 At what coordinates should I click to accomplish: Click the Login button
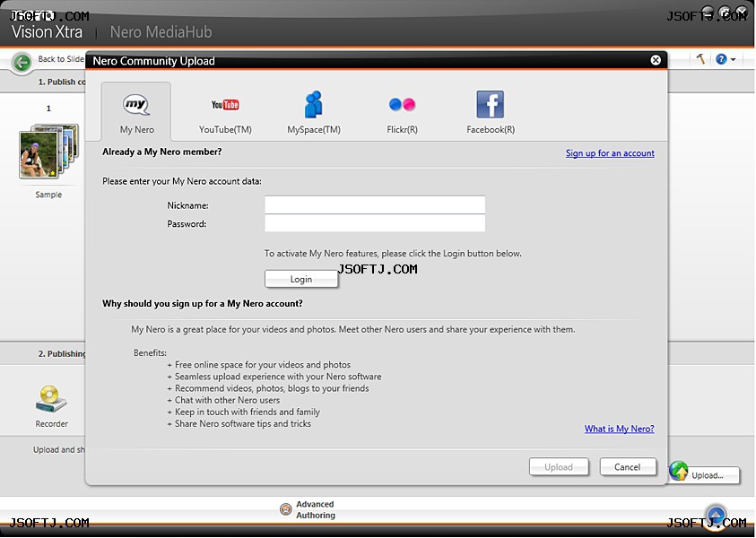point(300,279)
